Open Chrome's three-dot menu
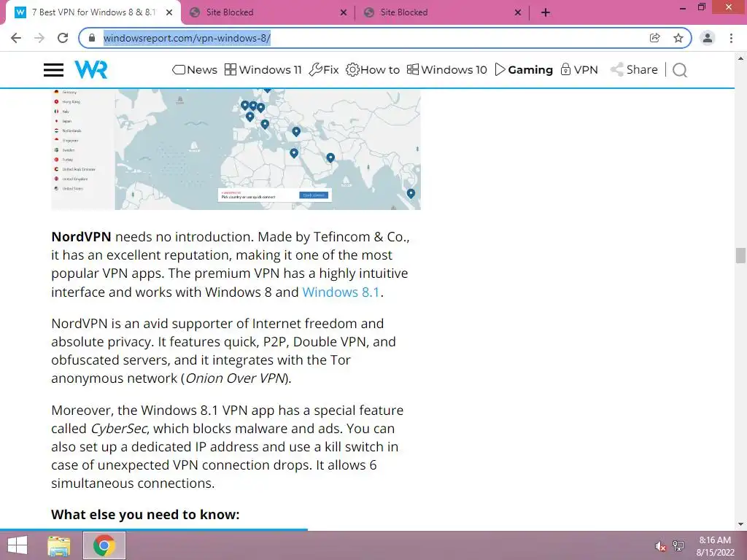Image resolution: width=747 pixels, height=560 pixels. (x=731, y=38)
